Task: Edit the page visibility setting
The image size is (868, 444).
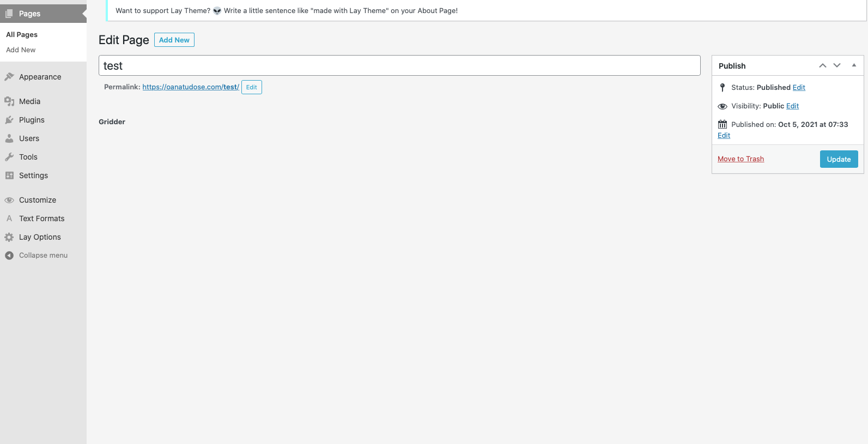Action: [x=792, y=106]
